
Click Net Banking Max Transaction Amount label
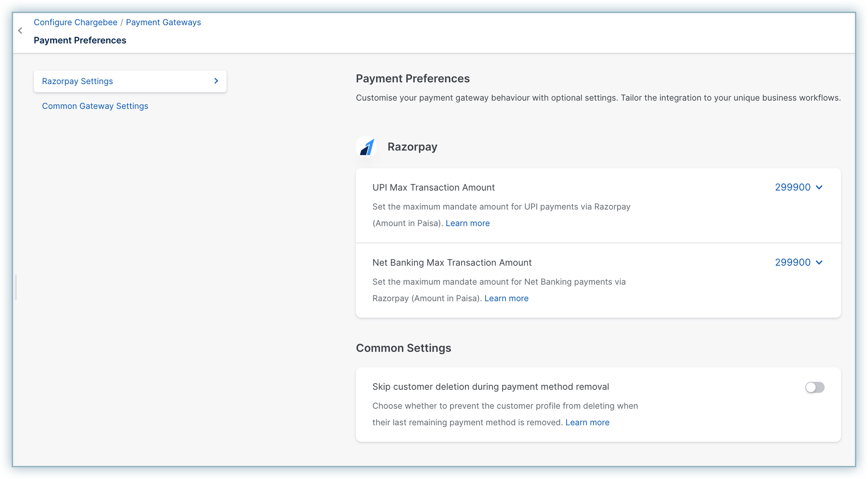(452, 262)
